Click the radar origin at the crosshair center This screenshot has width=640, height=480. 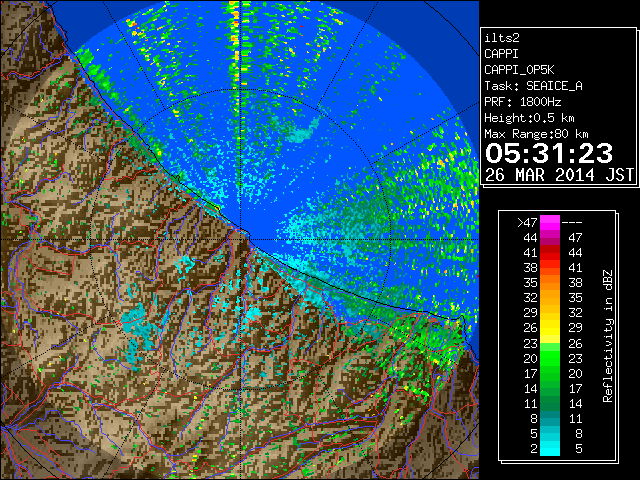click(240, 240)
